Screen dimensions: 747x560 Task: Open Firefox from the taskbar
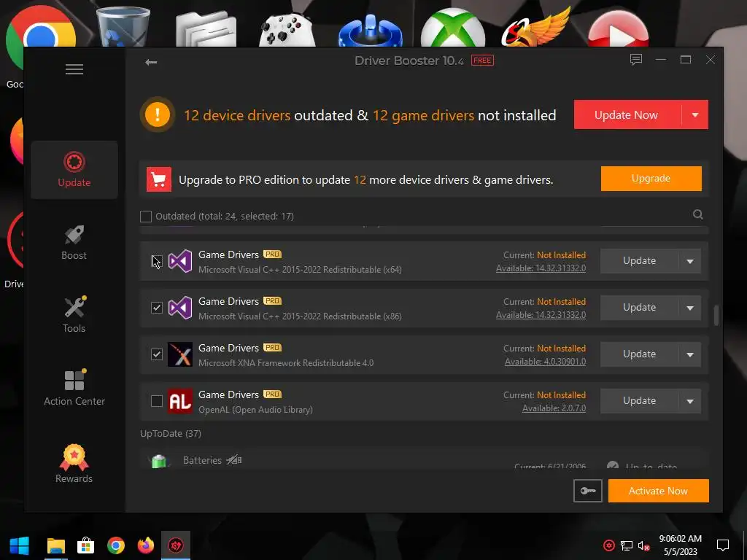click(x=146, y=545)
